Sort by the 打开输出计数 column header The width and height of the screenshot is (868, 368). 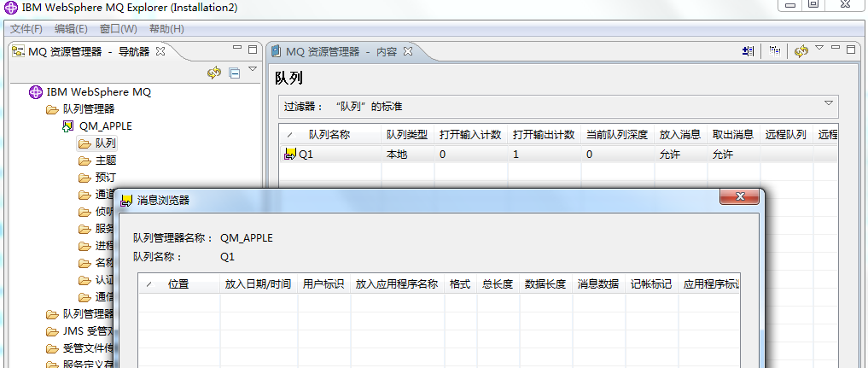545,134
